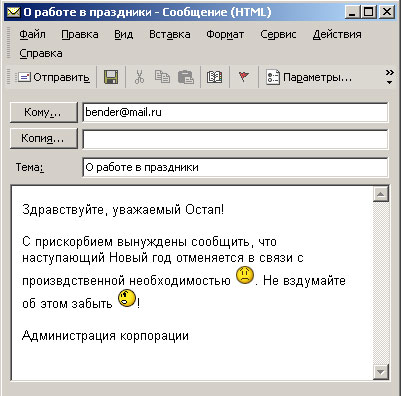Open address book icon in toolbar
Viewport: 401px width, 396px height.
coord(214,77)
